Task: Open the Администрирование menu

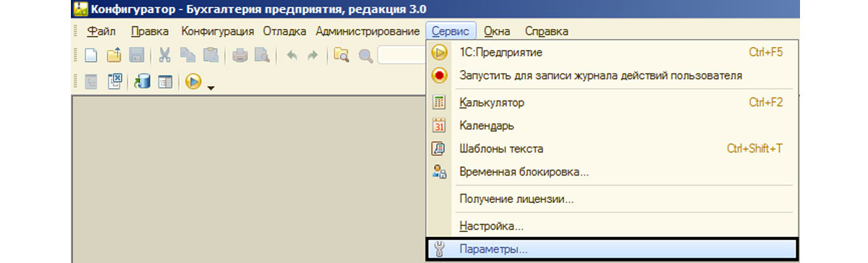Action: pyautogui.click(x=367, y=31)
